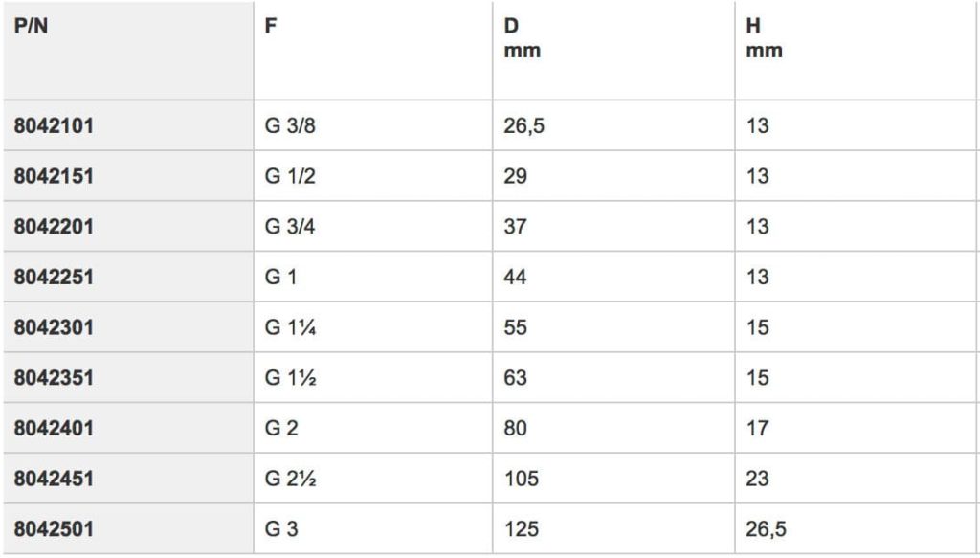This screenshot has height=558, width=980.
Task: Click the F column header
Action: [271, 26]
